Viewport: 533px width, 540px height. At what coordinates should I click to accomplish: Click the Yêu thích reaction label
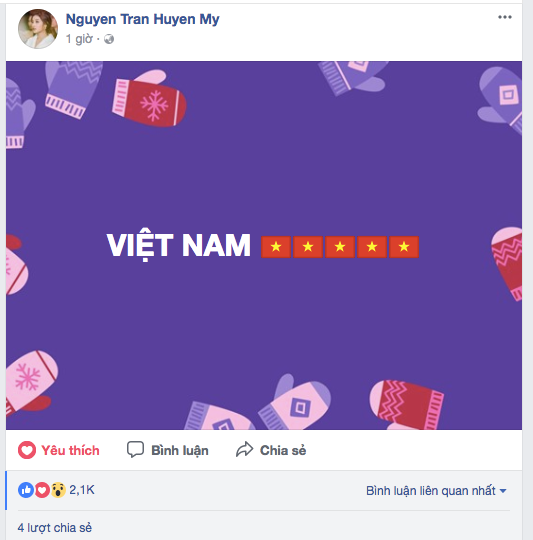point(70,450)
